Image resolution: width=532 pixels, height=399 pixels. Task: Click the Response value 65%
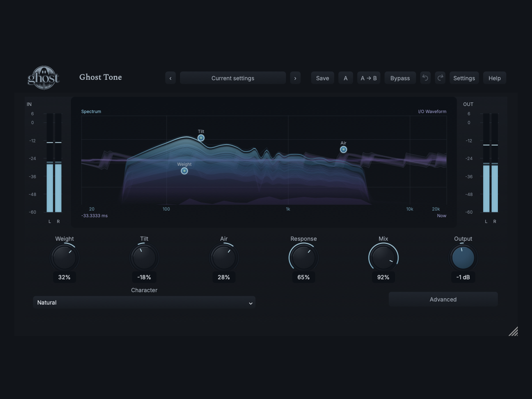pos(304,277)
